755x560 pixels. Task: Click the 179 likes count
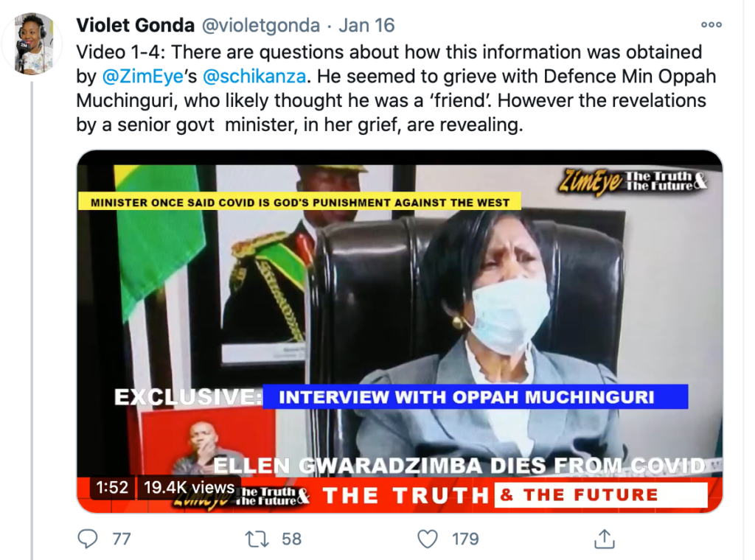(465, 539)
